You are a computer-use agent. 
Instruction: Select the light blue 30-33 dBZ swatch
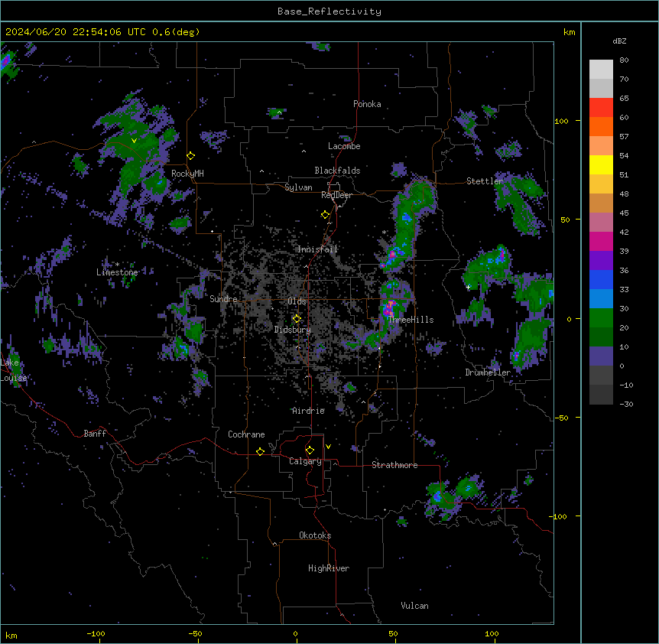click(601, 299)
